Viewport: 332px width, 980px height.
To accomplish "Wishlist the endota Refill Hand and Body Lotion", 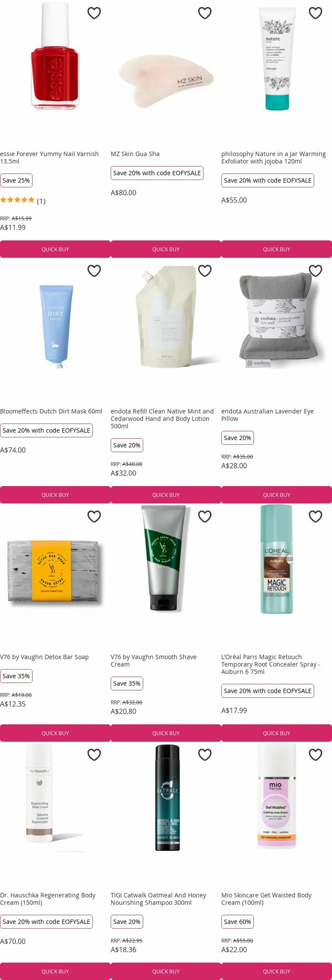I will pyautogui.click(x=205, y=270).
